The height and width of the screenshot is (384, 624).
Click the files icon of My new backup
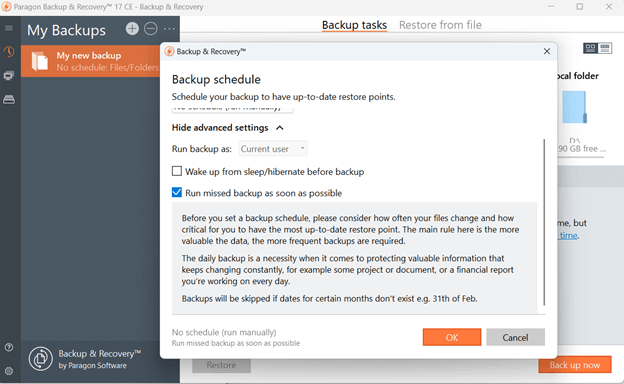[40, 61]
